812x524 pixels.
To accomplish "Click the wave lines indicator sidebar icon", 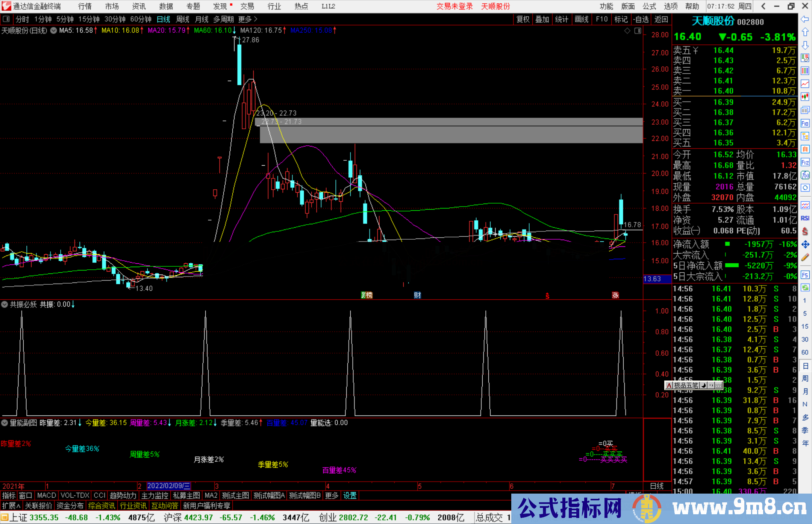I will [805, 205].
